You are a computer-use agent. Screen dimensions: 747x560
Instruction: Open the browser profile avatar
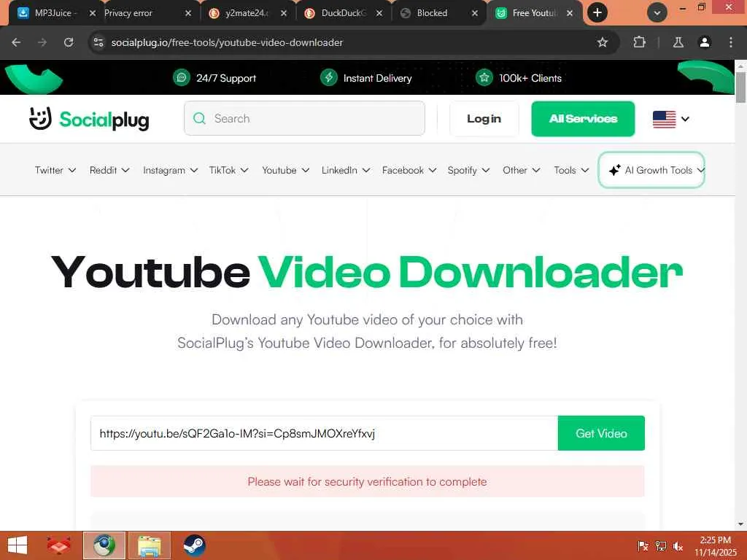(x=705, y=42)
